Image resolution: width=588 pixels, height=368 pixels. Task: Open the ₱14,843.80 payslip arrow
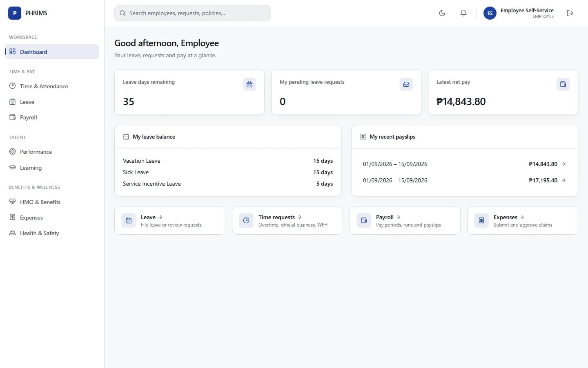[x=563, y=164]
